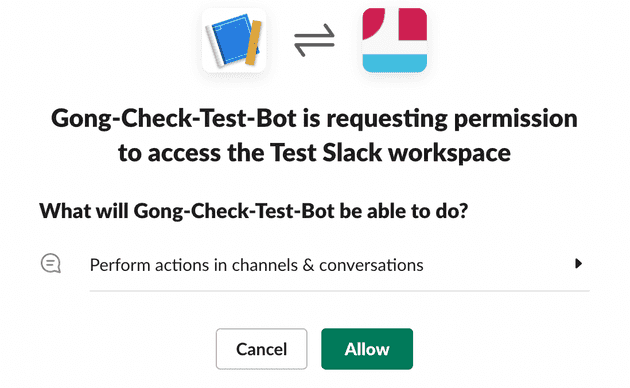Viewport: 630px width, 388px height.
Task: Allow the bot access to the workspace
Action: 367,349
